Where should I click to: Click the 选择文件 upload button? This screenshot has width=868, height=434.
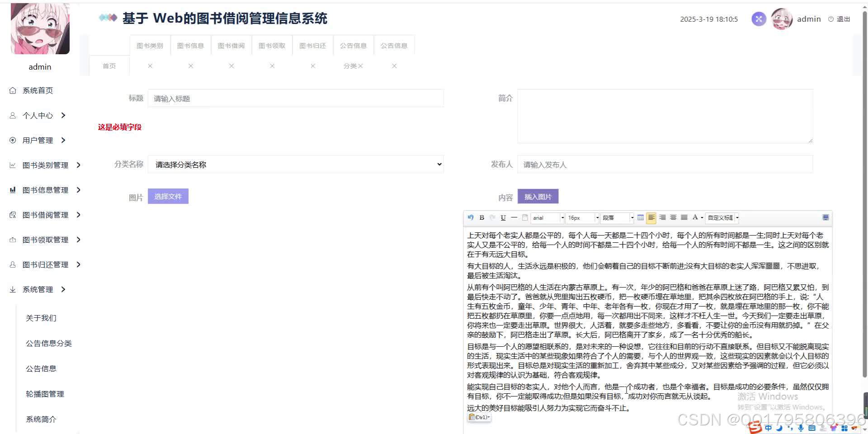click(x=168, y=196)
